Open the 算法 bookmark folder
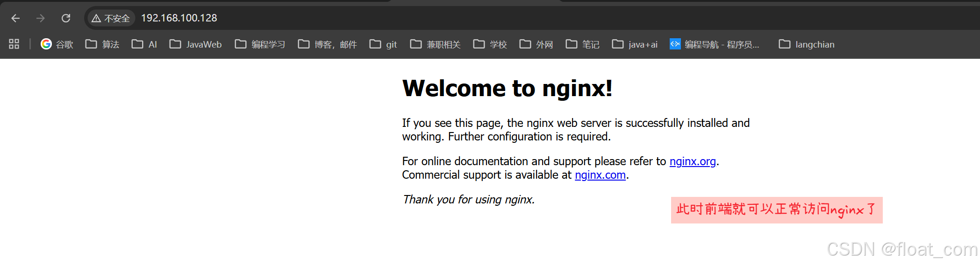The height and width of the screenshot is (265, 980). tap(102, 44)
